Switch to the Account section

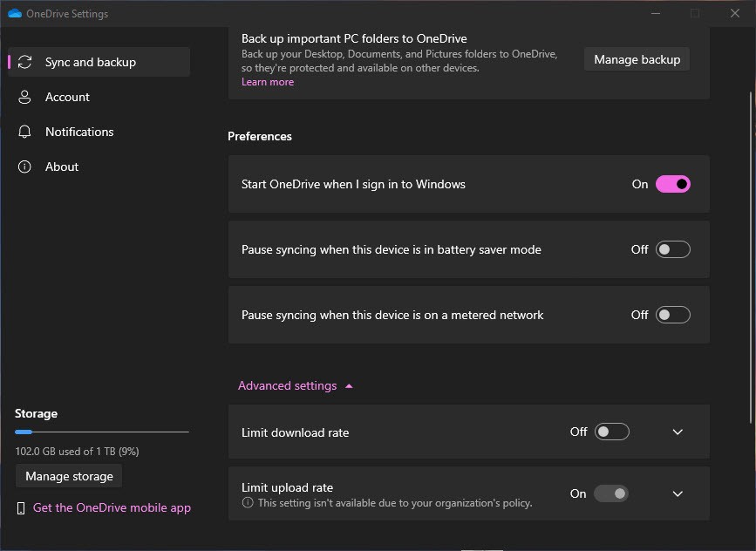coord(65,97)
